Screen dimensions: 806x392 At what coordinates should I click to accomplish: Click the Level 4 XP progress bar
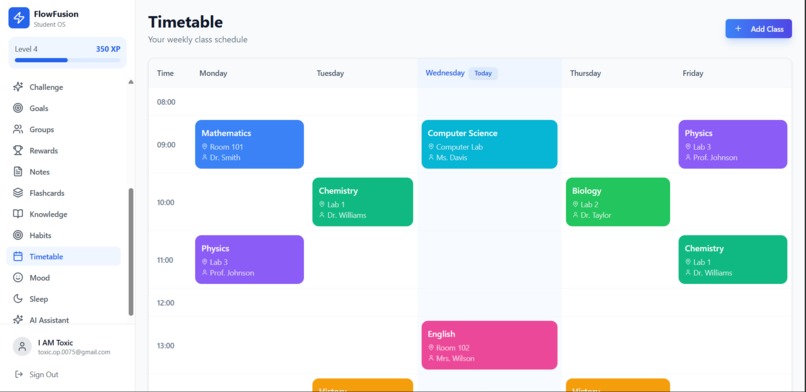pos(67,60)
